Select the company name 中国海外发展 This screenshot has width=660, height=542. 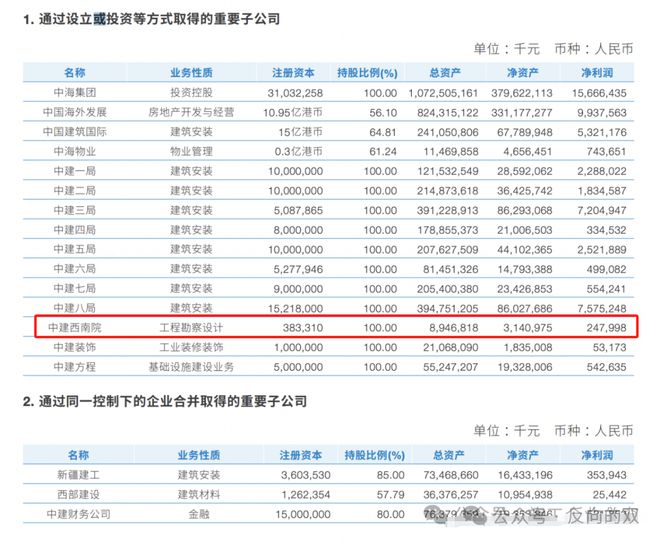tap(75, 112)
